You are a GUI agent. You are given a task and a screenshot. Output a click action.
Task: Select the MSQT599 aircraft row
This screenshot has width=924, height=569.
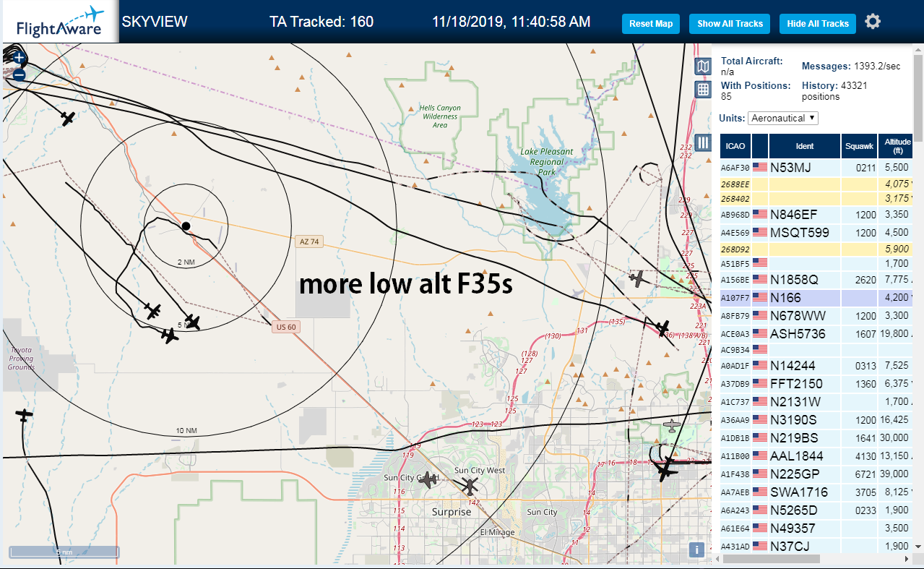(x=816, y=233)
